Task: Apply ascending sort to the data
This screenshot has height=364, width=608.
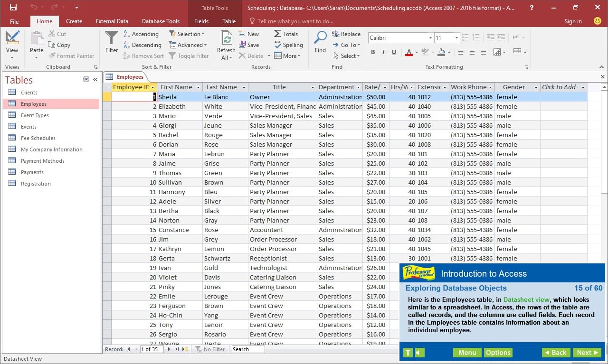Action: tap(141, 34)
